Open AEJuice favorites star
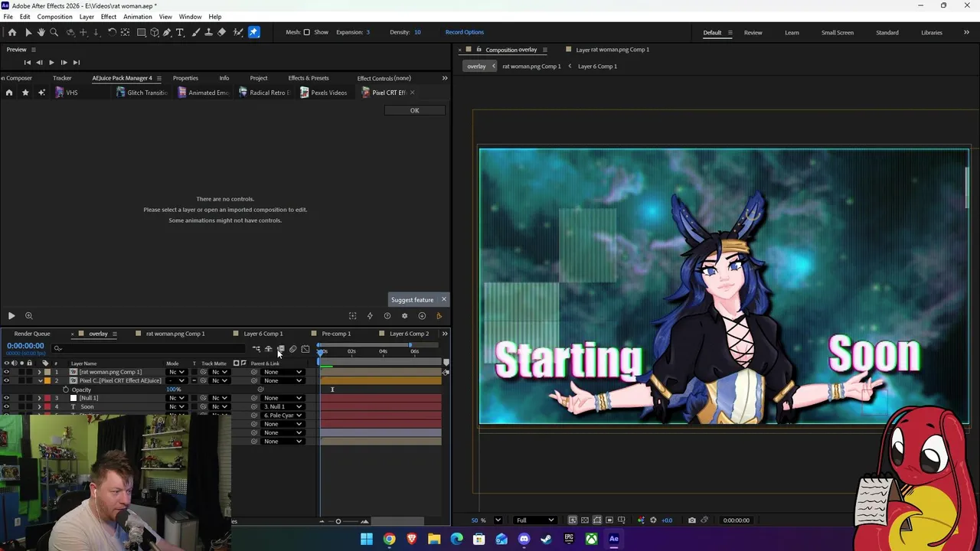The image size is (980, 551). point(25,93)
